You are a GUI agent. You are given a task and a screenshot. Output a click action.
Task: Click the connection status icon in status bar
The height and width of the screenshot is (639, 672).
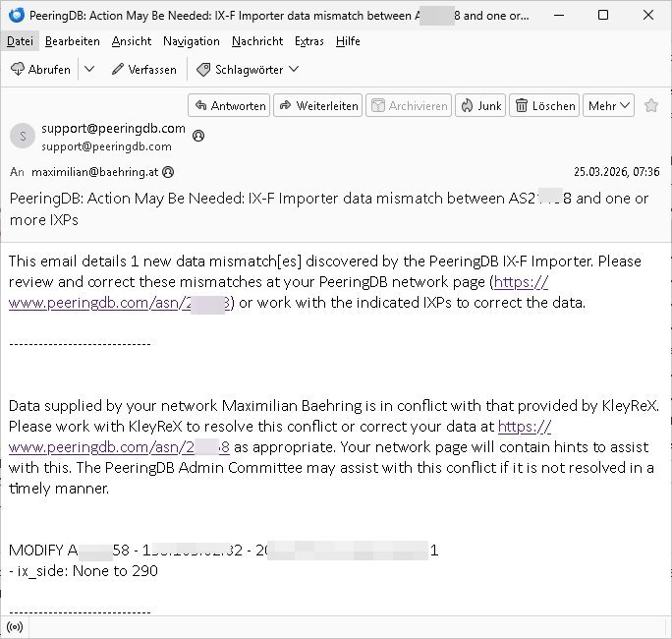(x=14, y=626)
